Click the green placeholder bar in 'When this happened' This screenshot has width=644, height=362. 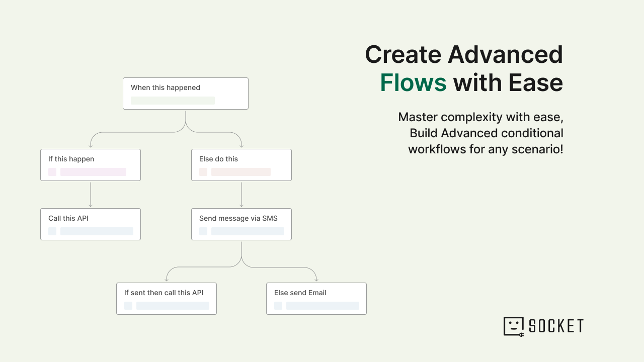(173, 101)
